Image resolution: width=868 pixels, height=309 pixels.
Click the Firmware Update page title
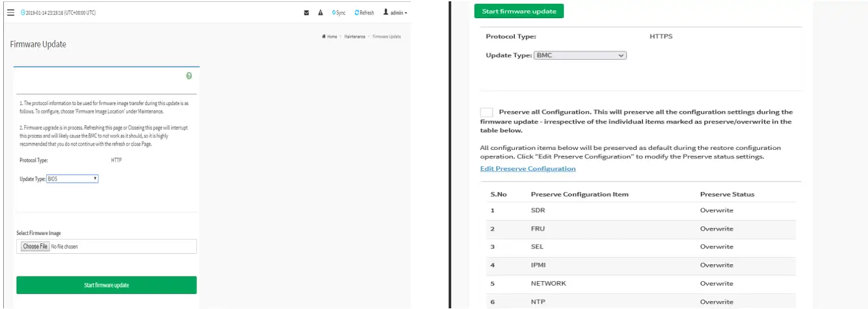(38, 44)
